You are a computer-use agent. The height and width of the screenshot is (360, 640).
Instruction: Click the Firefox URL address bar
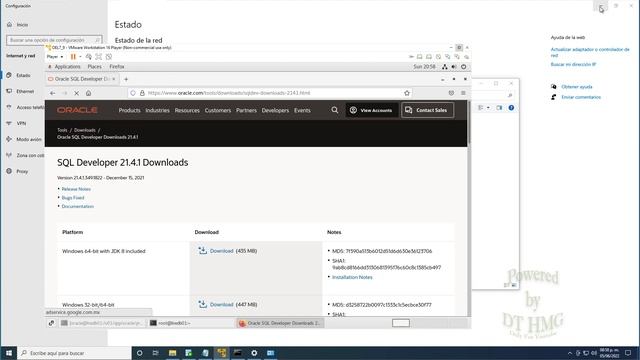pyautogui.click(x=269, y=93)
